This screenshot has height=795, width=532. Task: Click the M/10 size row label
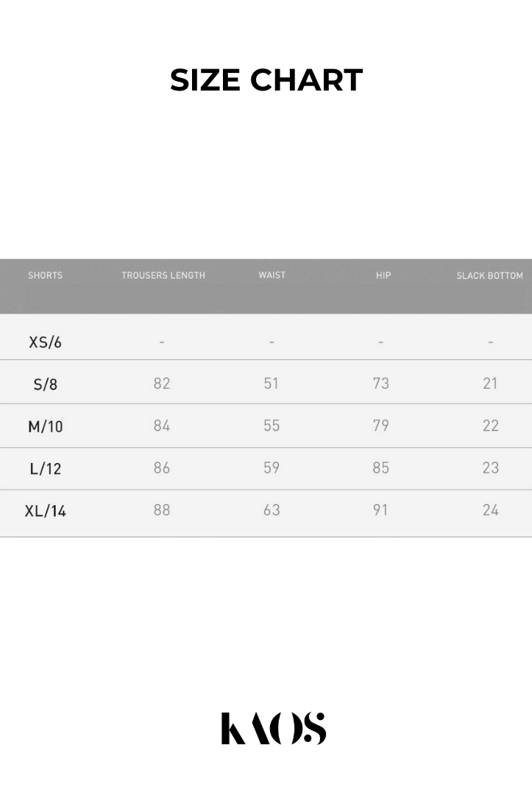click(46, 426)
